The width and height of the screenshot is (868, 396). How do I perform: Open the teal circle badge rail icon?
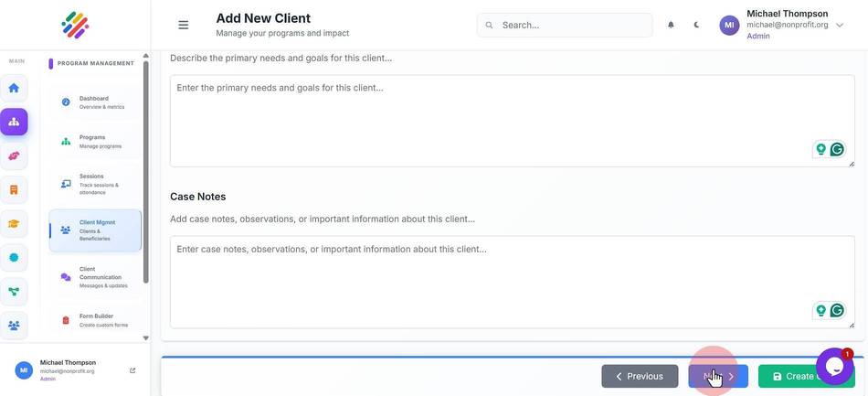pyautogui.click(x=14, y=258)
